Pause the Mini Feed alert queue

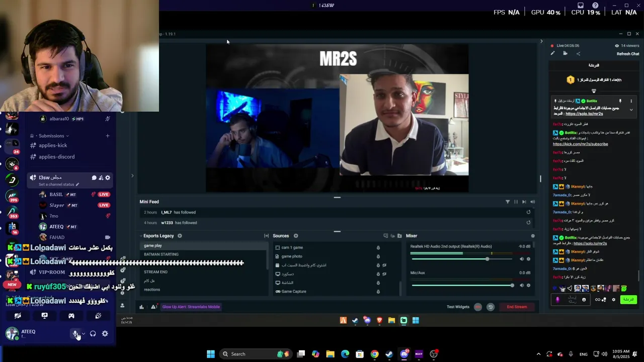tap(516, 202)
